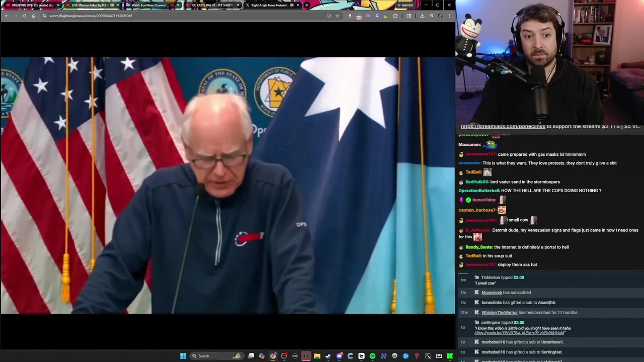The height and width of the screenshot is (362, 644).
Task: Click the captain_barbosa7 chat username
Action: point(477,210)
